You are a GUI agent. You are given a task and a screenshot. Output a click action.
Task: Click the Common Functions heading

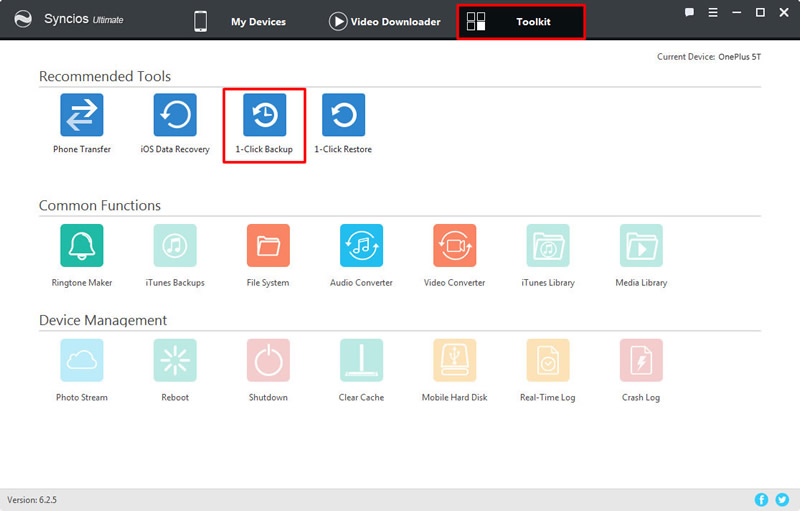click(x=99, y=205)
